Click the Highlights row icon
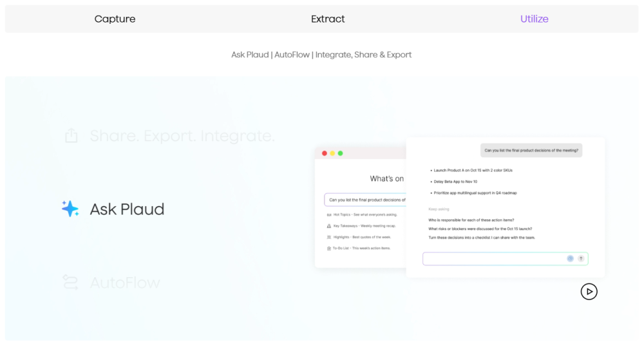Image resolution: width=644 pixels, height=346 pixels. click(329, 237)
